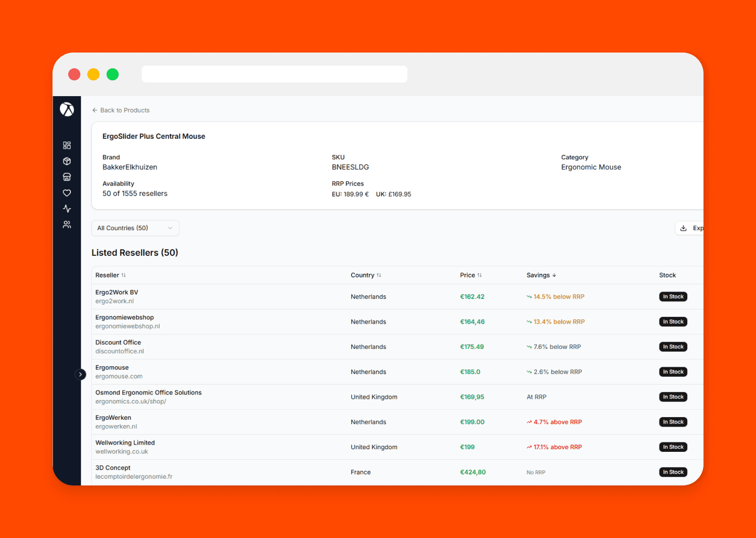Click the No RRP savings value
756x538 pixels.
(536, 473)
